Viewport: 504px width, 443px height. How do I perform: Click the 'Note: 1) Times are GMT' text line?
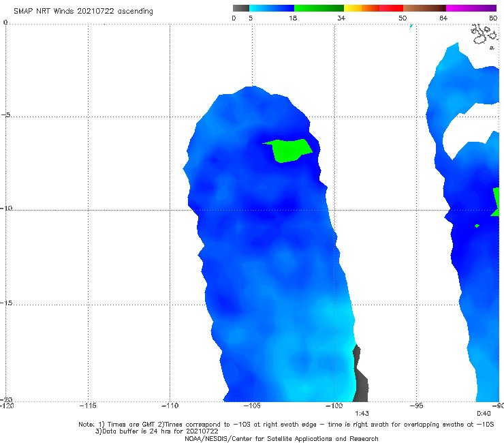[286, 425]
